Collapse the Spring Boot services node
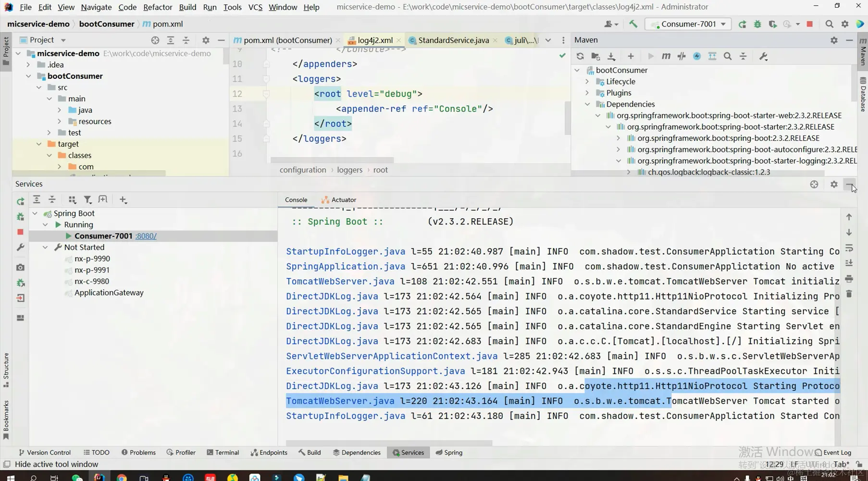The height and width of the screenshot is (481, 868). point(35,213)
